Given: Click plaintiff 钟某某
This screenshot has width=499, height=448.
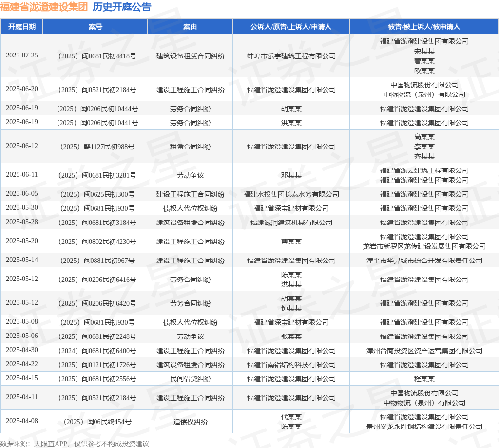Looking at the screenshot, I should (291, 308).
